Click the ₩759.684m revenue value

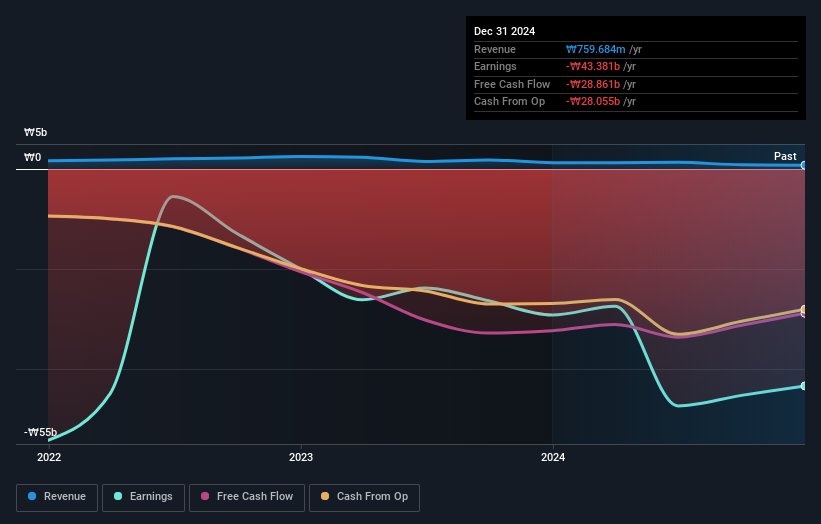pos(595,49)
